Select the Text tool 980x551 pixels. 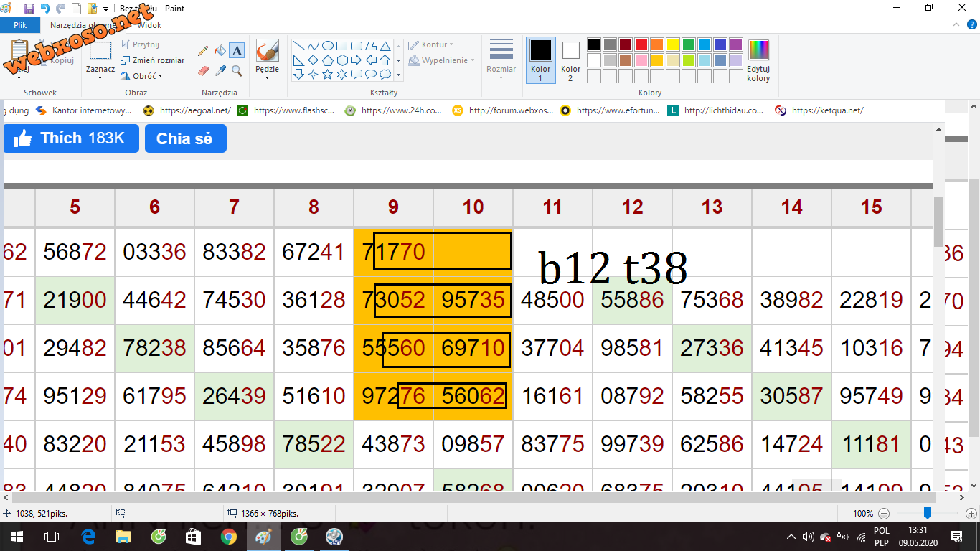[237, 51]
